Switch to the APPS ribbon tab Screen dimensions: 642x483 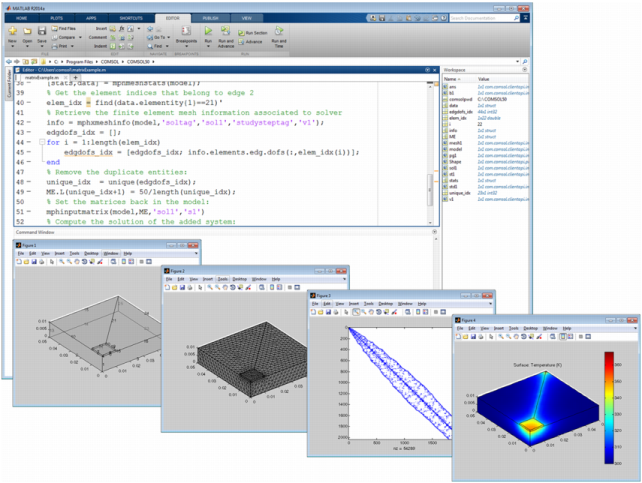91,18
